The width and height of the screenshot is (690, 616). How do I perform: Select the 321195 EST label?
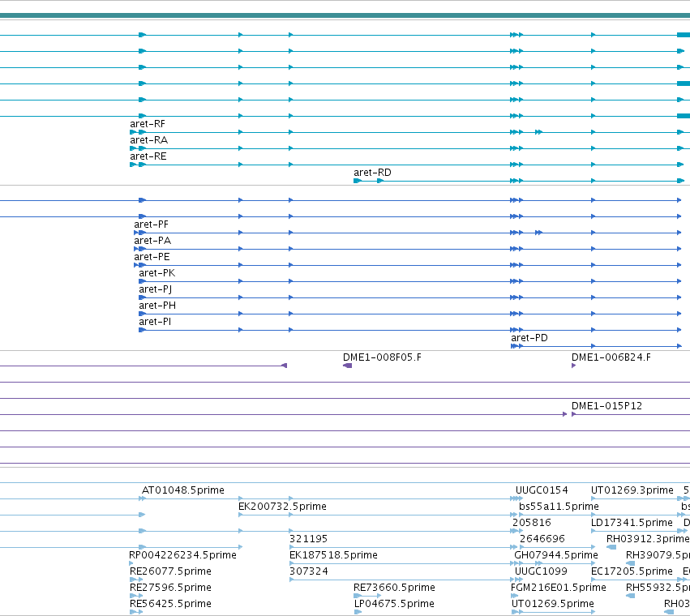click(308, 539)
